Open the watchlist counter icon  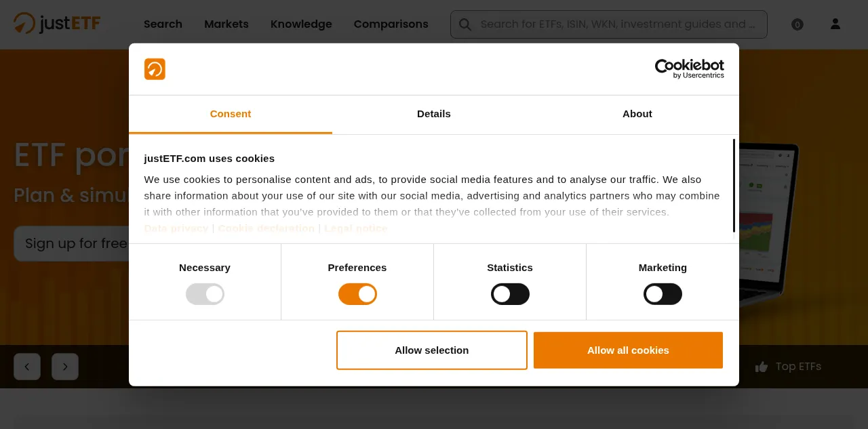point(797,24)
